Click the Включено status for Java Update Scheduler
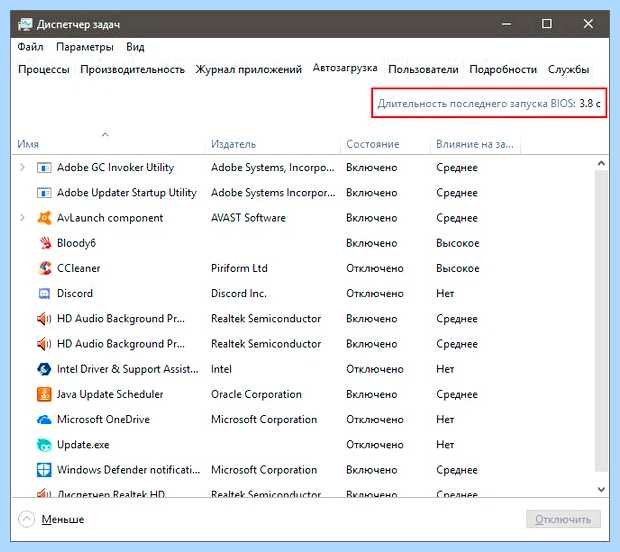The image size is (620, 552). tap(372, 394)
